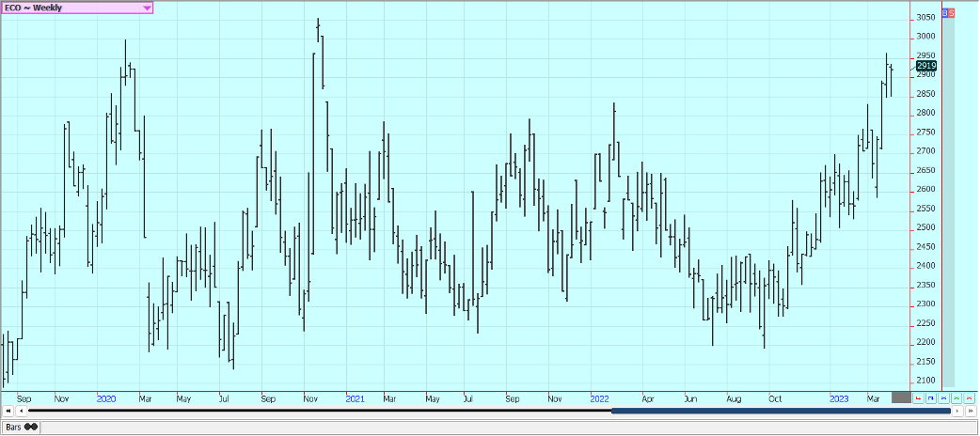Click the red cross-arrows icon
This screenshot has height=436, width=980.
coord(969,397)
